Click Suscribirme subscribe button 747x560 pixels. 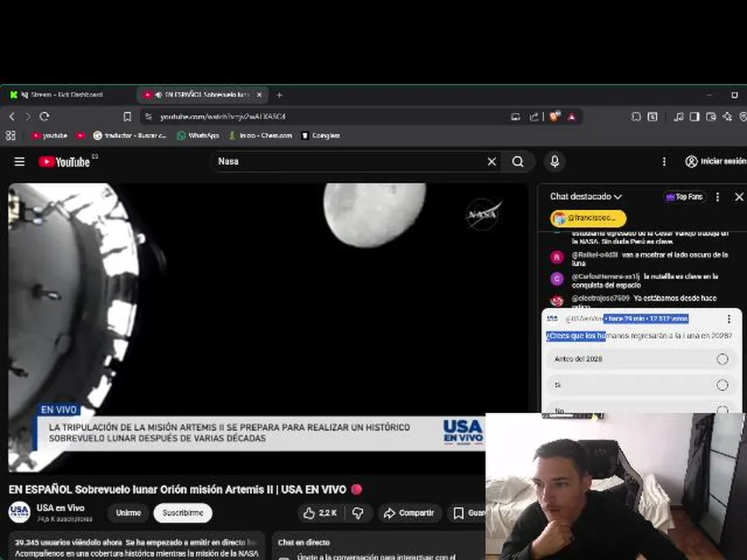coord(183,513)
